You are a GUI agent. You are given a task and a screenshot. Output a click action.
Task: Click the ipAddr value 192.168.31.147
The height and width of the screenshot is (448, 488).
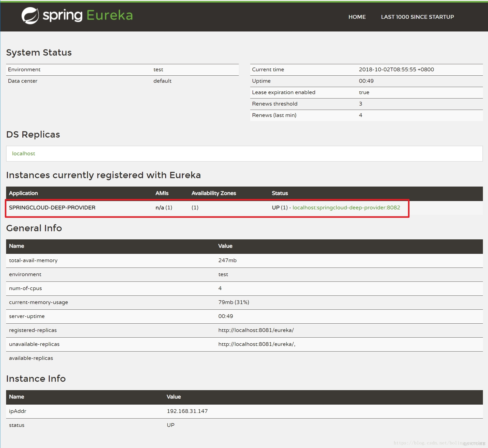pyautogui.click(x=187, y=411)
